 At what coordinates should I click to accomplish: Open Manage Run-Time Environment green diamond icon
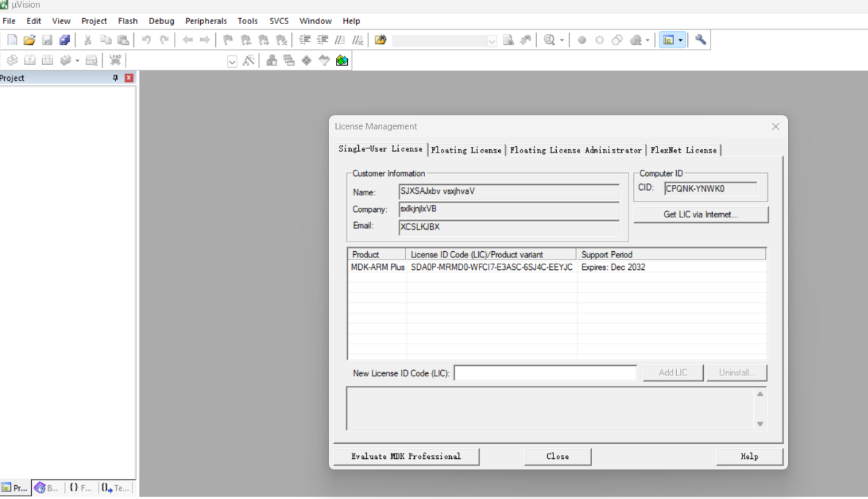click(306, 61)
